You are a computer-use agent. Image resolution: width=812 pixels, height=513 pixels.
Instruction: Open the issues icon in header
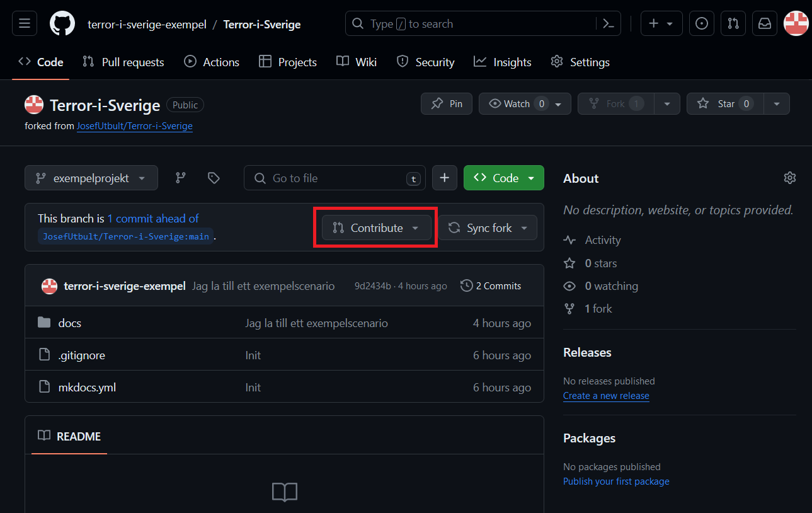701,24
